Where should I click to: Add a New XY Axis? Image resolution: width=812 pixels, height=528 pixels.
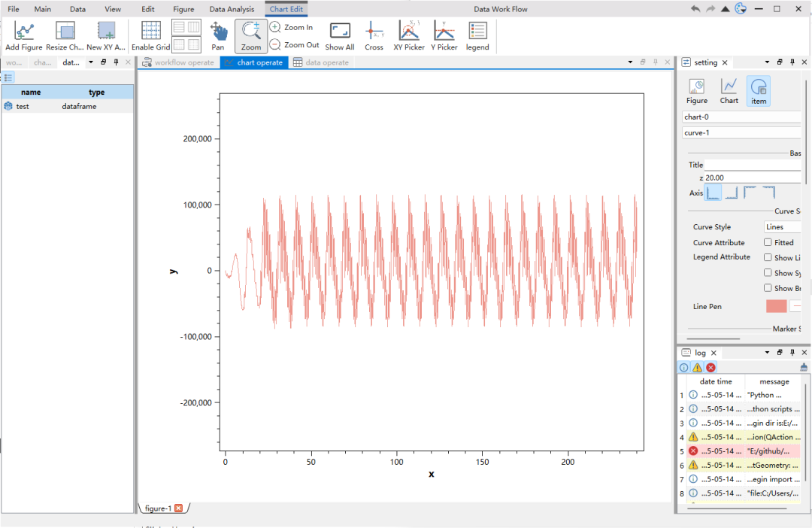pyautogui.click(x=106, y=36)
